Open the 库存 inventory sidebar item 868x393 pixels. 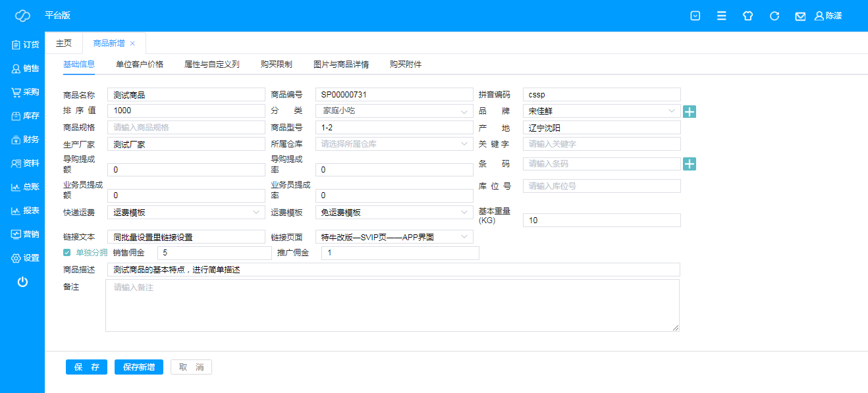[x=25, y=116]
